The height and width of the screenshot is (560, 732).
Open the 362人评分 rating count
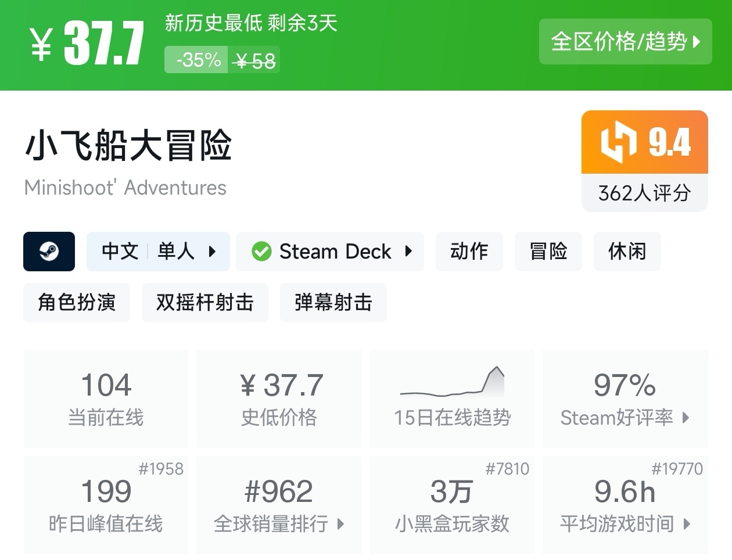(644, 193)
